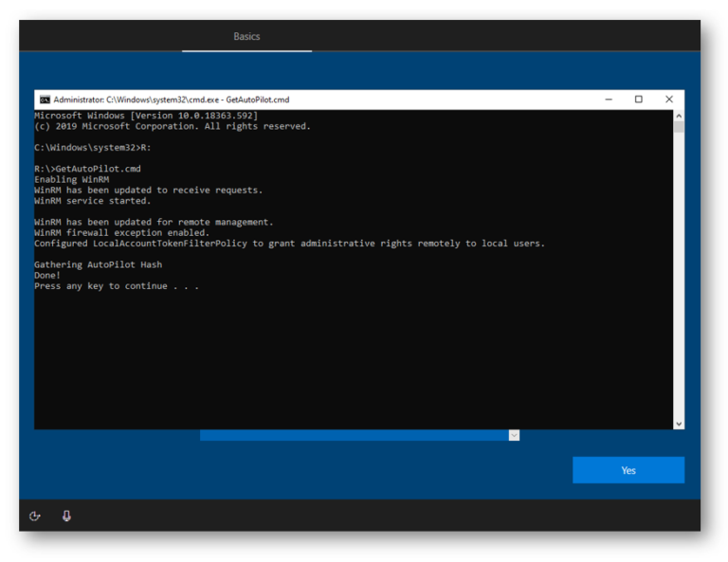Viewport: 728px width, 562px height.
Task: Click the scrollbar thumb in cmd window
Action: (679, 127)
